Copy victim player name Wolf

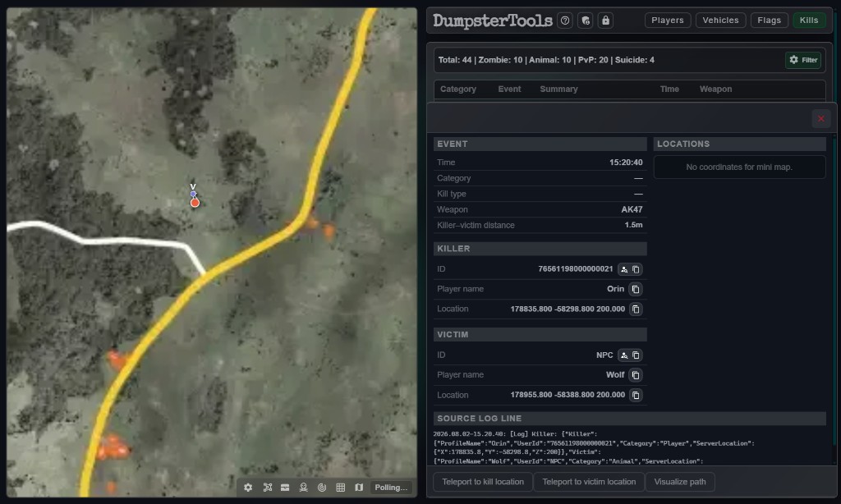pyautogui.click(x=636, y=375)
